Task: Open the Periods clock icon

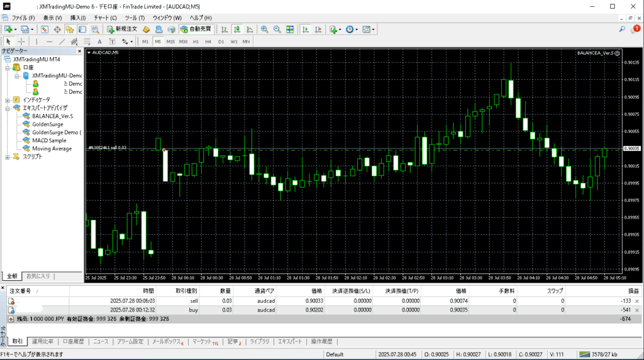Action: [x=350, y=29]
